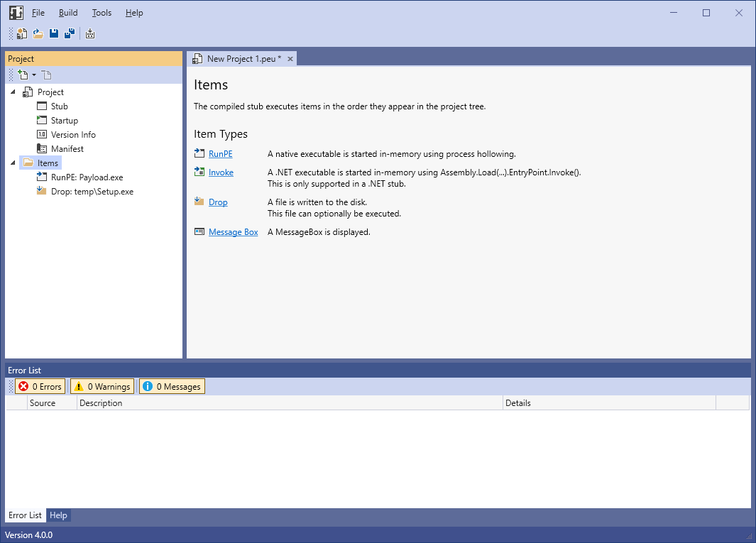Click the grayed Remove Item icon
Viewport: 756px width, 543px height.
pyautogui.click(x=46, y=75)
